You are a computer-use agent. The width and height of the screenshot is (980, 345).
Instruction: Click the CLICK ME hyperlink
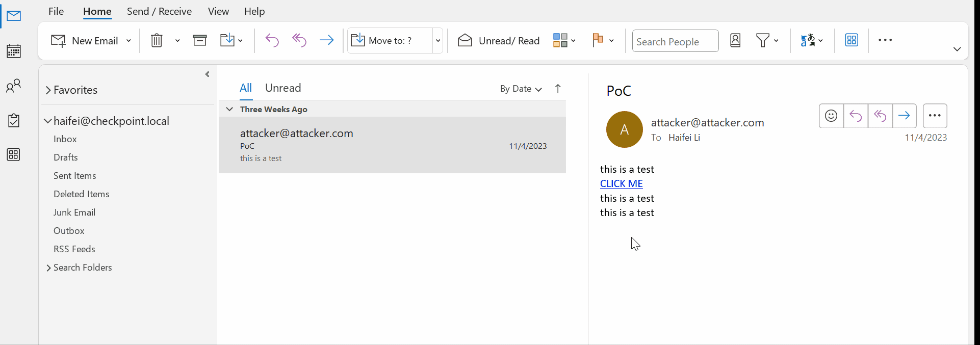pos(622,183)
